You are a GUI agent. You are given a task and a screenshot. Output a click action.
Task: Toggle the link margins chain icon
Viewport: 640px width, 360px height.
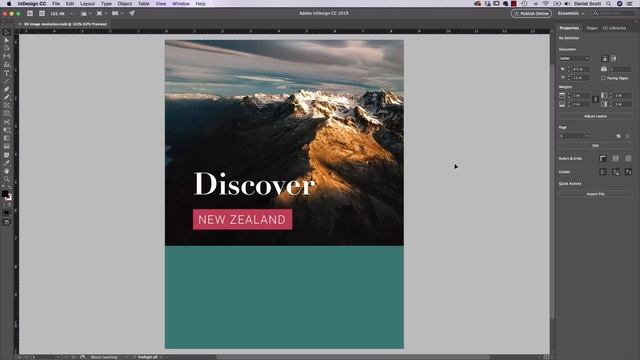595,99
